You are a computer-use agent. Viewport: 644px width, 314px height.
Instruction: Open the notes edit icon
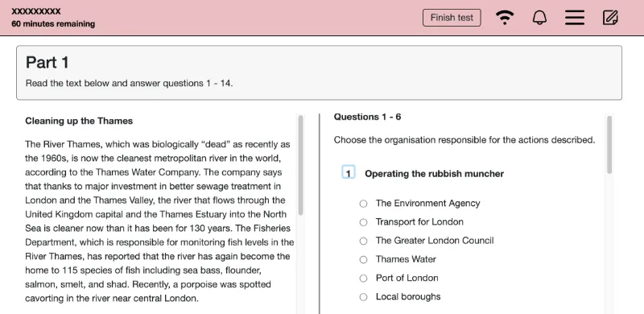[610, 18]
